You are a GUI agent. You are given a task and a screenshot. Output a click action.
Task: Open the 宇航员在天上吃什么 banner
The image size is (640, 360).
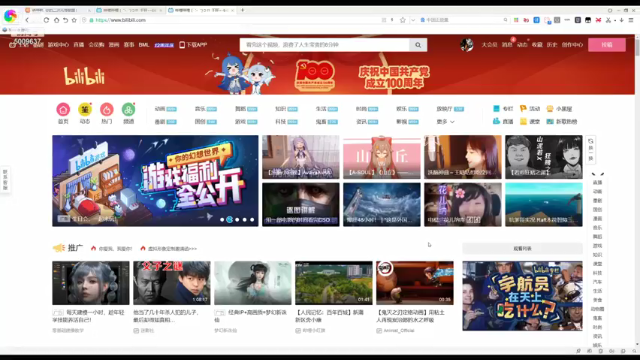coord(522,296)
